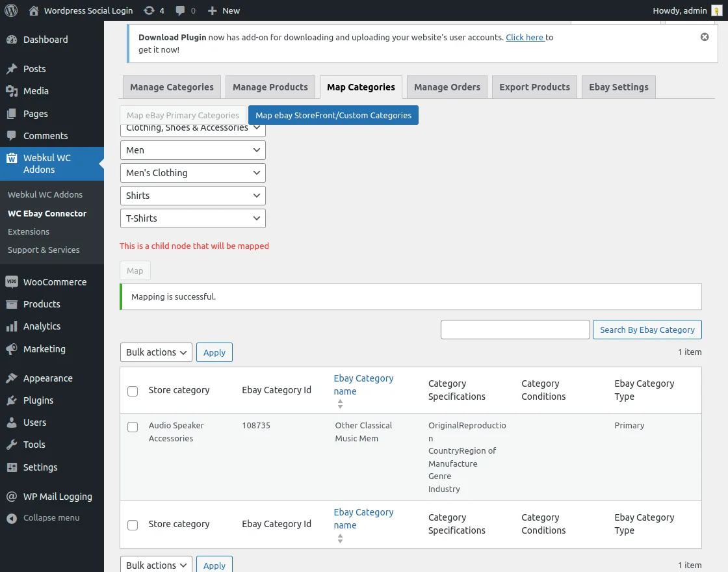
Task: Toggle select-all checkbox in table footer
Action: click(133, 525)
